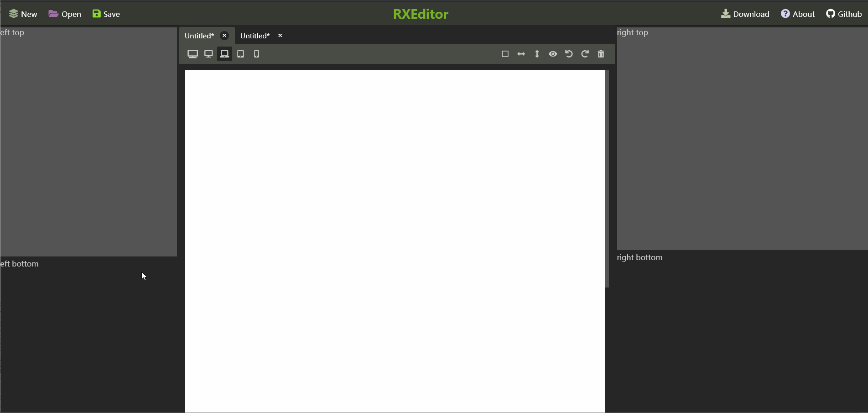
Task: Click the vertical double-arrow icon
Action: pos(537,54)
